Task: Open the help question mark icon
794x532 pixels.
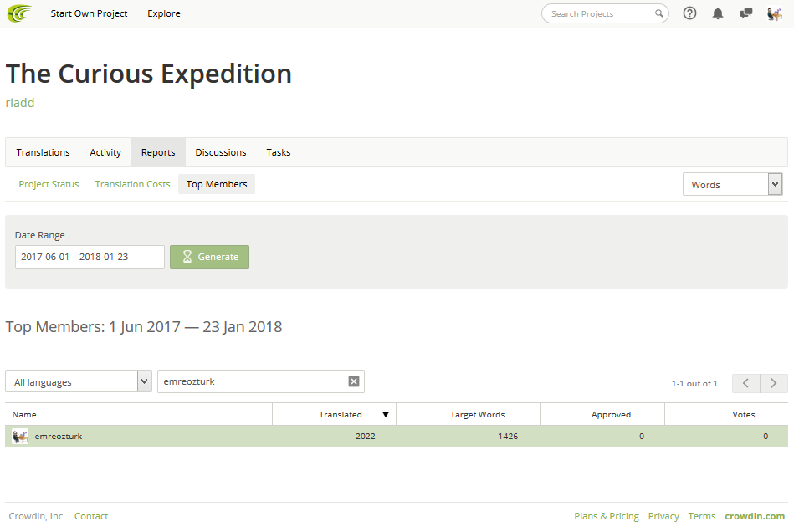Action: point(689,13)
